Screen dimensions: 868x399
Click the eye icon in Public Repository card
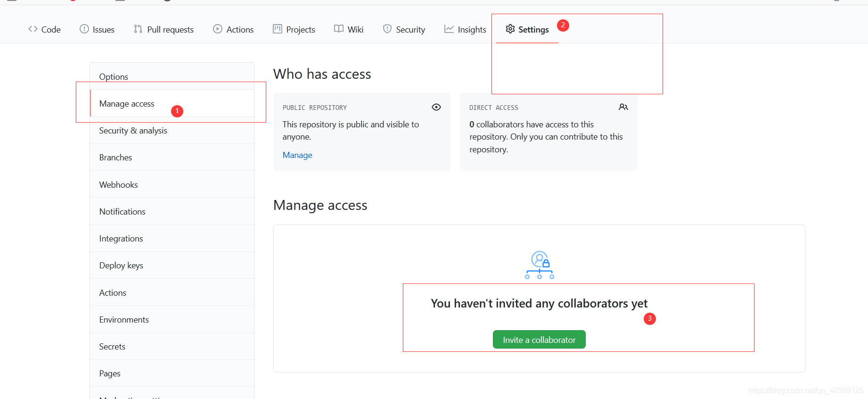[436, 107]
